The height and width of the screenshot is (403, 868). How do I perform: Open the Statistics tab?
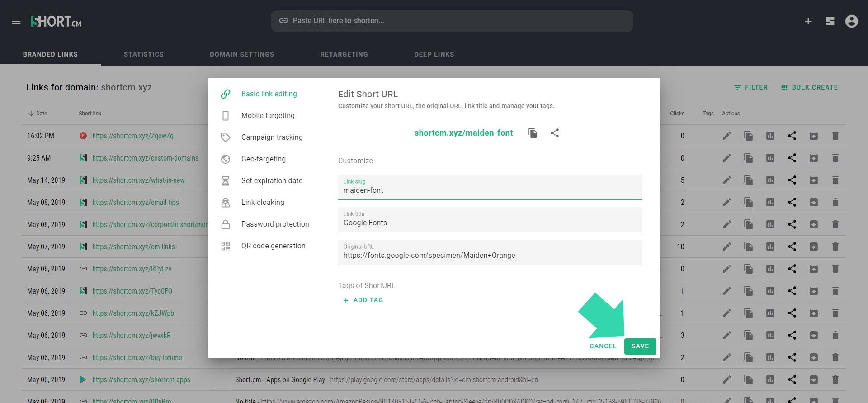tap(144, 54)
